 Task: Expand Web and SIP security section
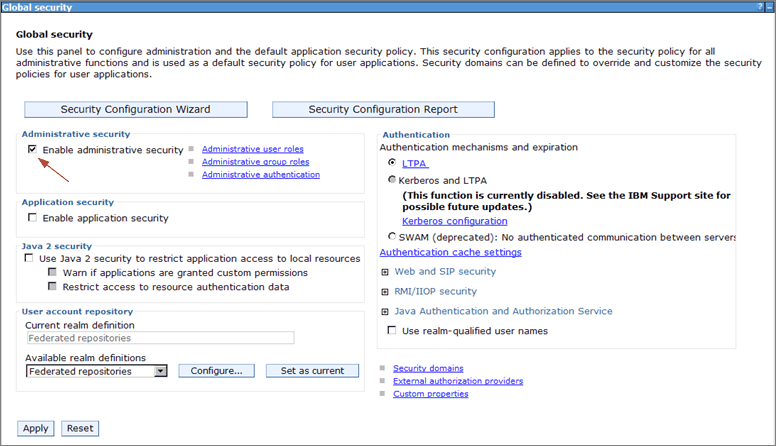tap(386, 271)
